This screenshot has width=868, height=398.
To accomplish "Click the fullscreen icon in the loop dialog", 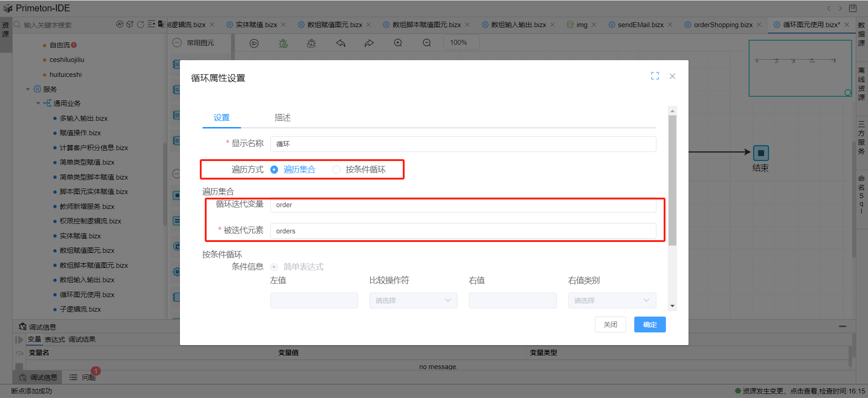I will [x=655, y=76].
